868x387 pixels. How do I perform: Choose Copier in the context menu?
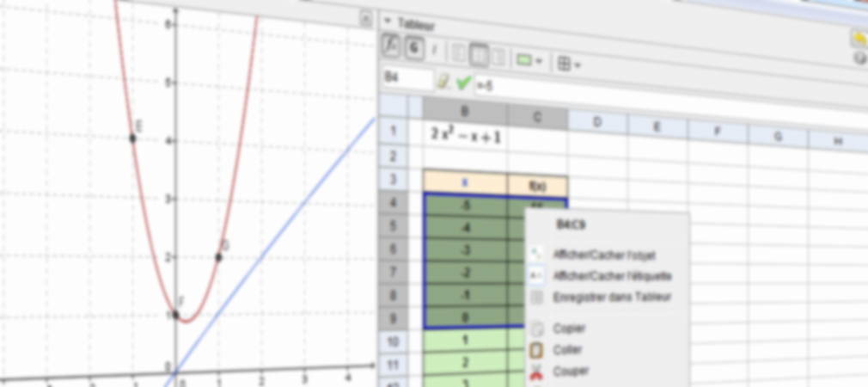click(x=569, y=329)
